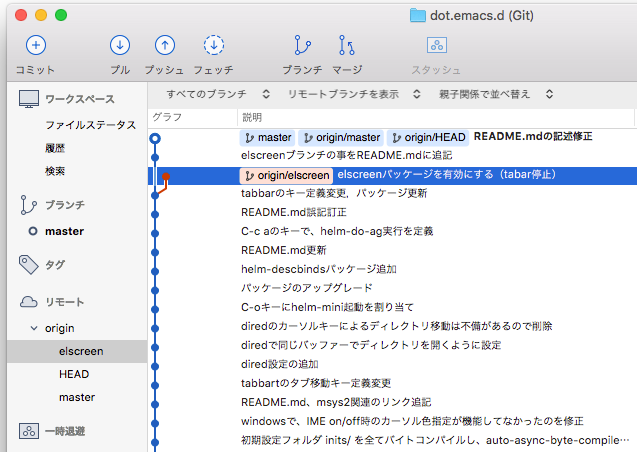Select master under ブランチ section
The height and width of the screenshot is (452, 637).
[65, 231]
